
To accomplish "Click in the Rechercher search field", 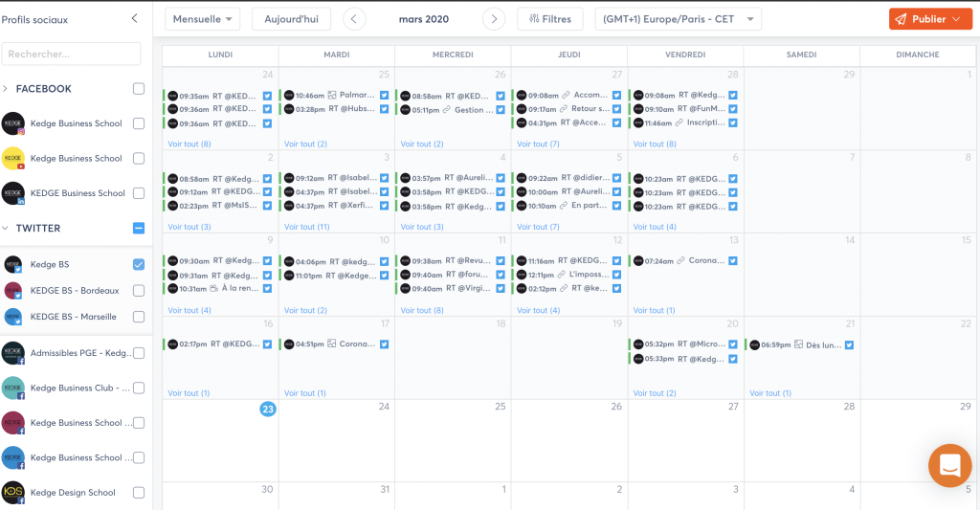I will click(71, 54).
